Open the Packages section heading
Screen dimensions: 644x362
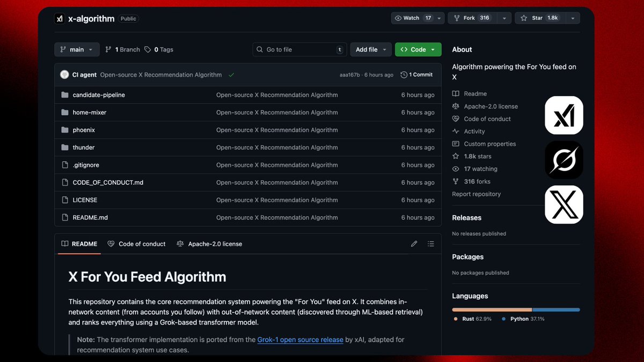click(x=468, y=257)
